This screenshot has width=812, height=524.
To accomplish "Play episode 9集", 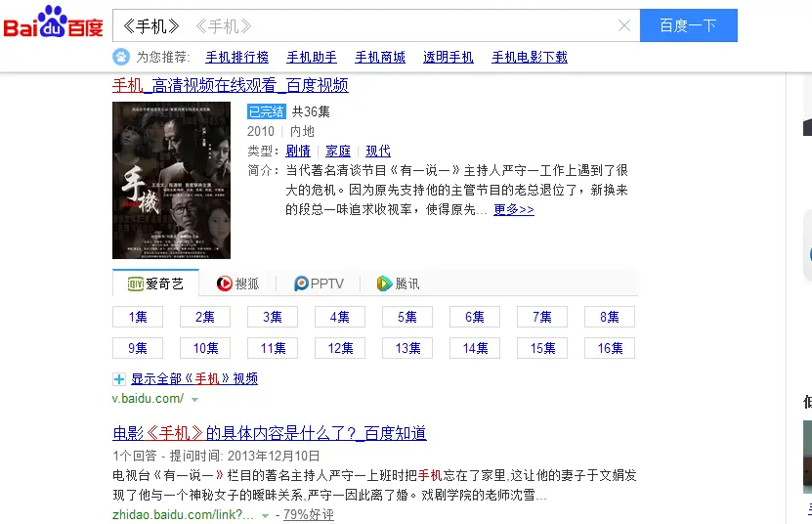I will tap(138, 348).
